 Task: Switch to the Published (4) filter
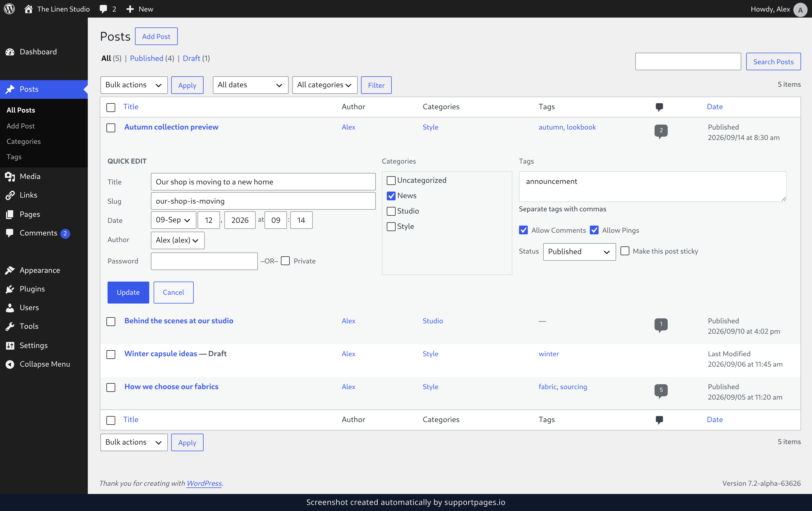[152, 58]
